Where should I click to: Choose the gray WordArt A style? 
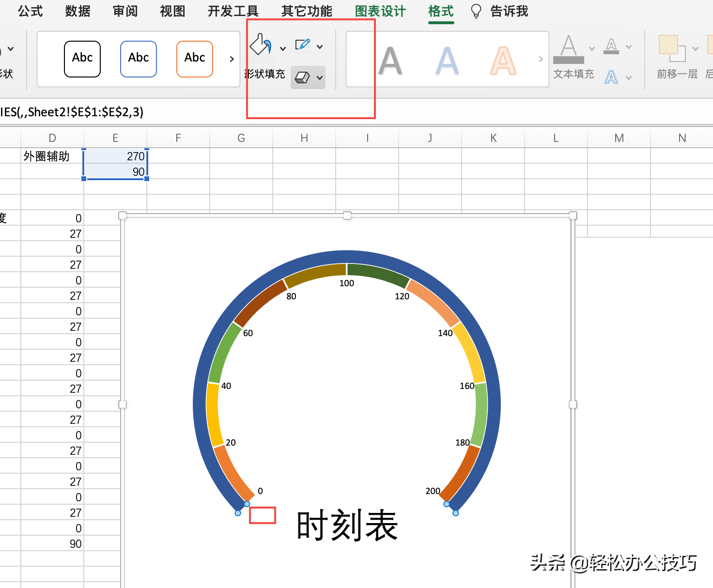point(390,62)
